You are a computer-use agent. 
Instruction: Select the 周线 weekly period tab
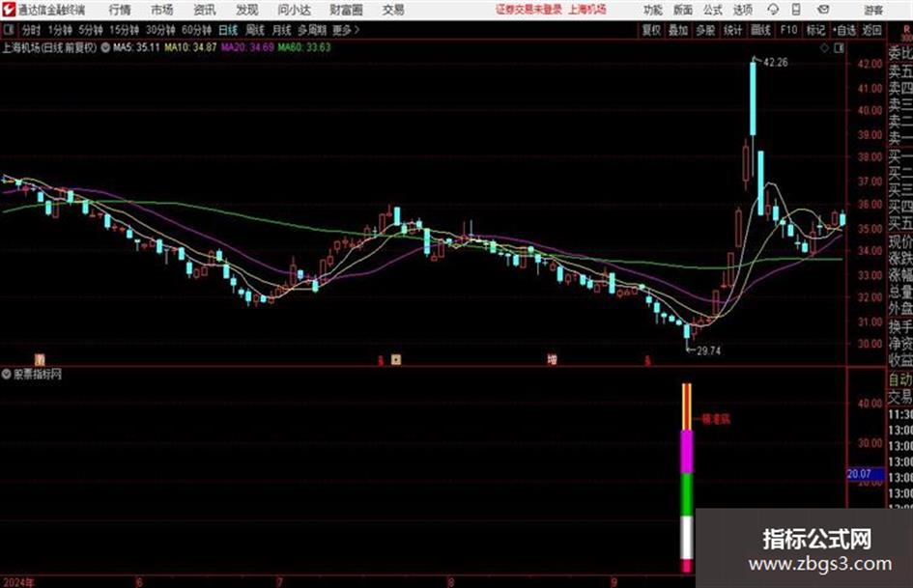point(255,30)
